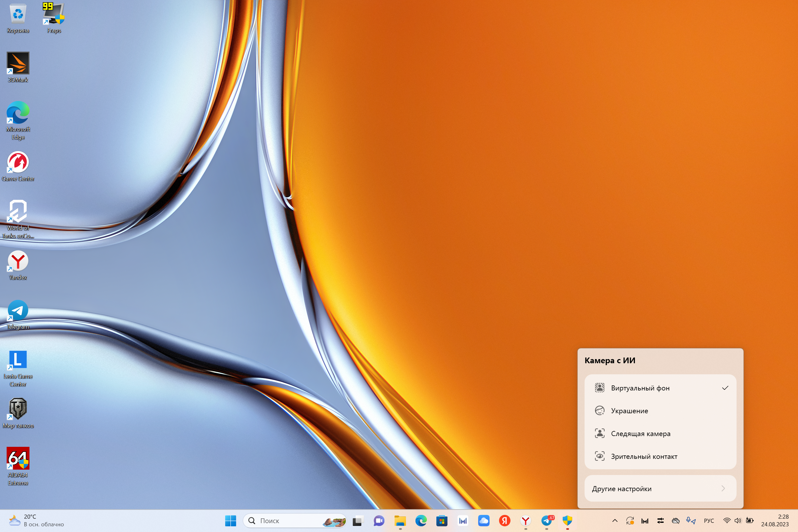798x532 pixels.
Task: Switch the РУС input language
Action: coord(709,521)
